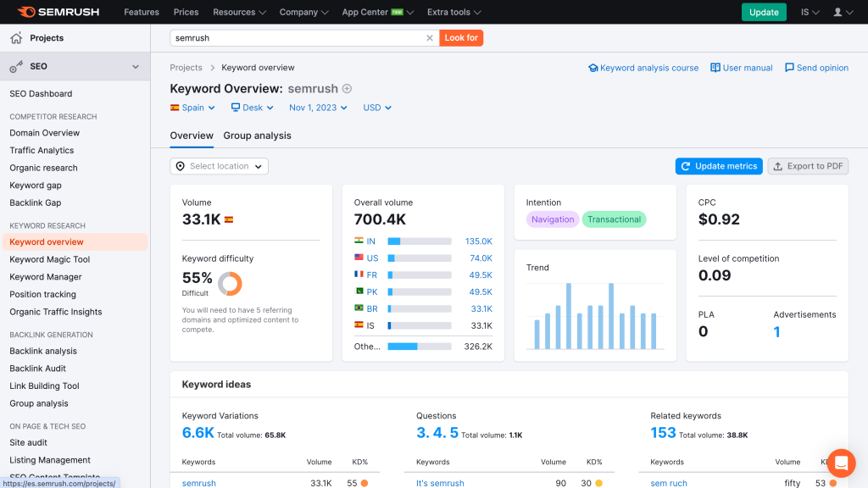Click the IN volume bar
Screen dimensions: 868x488
(x=420, y=241)
